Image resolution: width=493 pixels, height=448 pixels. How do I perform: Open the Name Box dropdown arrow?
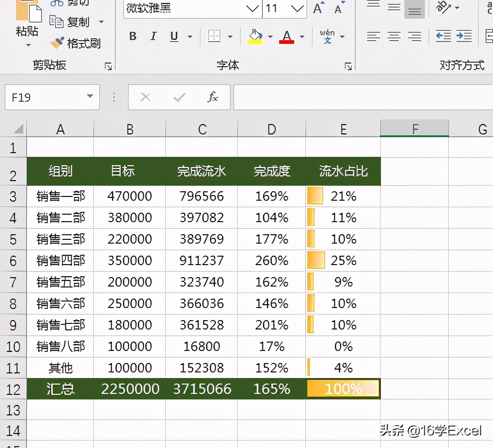pyautogui.click(x=90, y=96)
